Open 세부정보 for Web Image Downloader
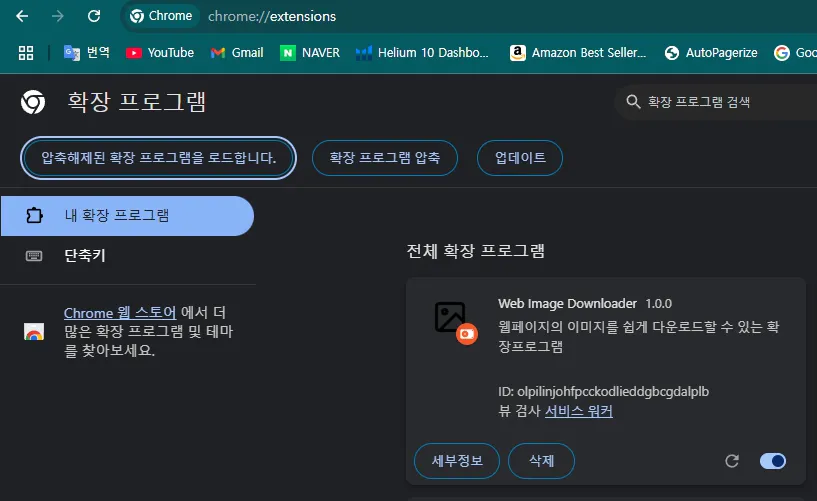Image resolution: width=817 pixels, height=501 pixels. [x=457, y=461]
